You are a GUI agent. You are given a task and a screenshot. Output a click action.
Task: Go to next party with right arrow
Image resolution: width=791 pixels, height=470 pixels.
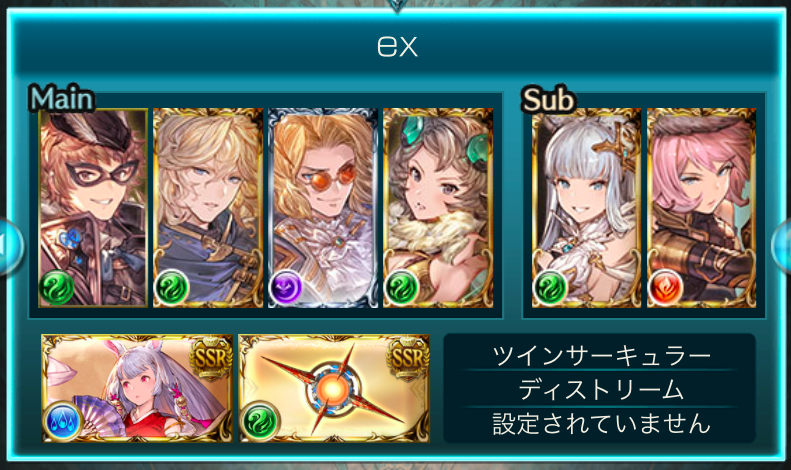tap(782, 246)
